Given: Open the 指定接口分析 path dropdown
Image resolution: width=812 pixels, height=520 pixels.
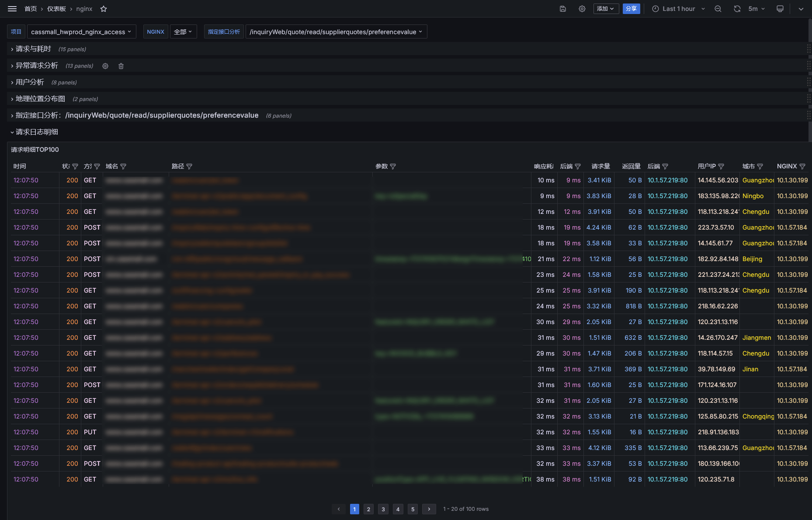Looking at the screenshot, I should click(x=336, y=32).
